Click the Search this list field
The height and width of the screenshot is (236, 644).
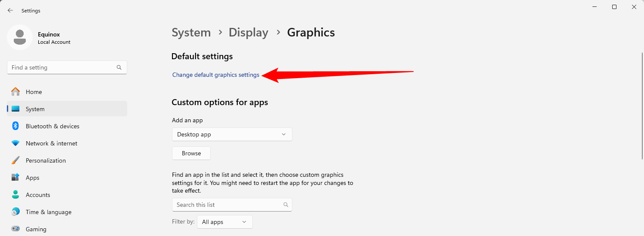coord(232,205)
